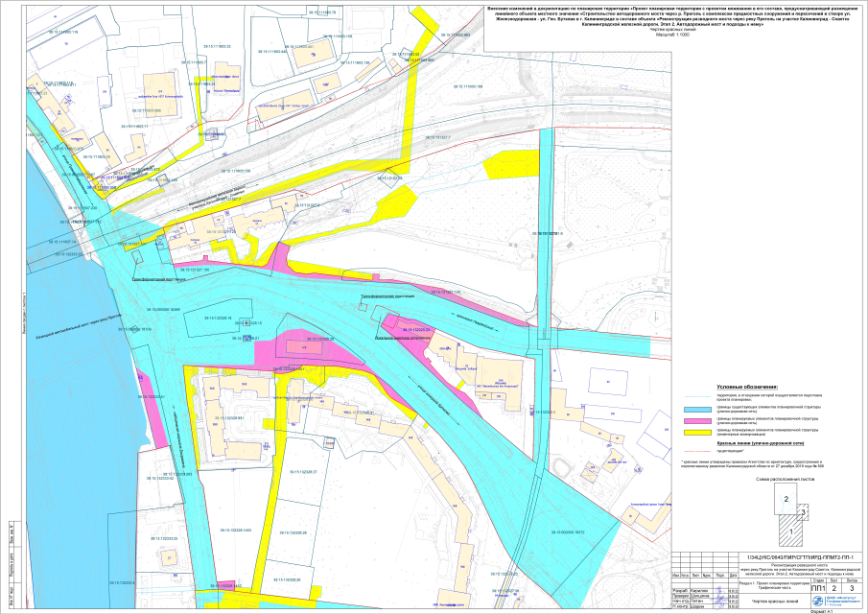Click hatched sheet 1 in the layout scheme
The image size is (868, 614).
pyautogui.click(x=791, y=531)
